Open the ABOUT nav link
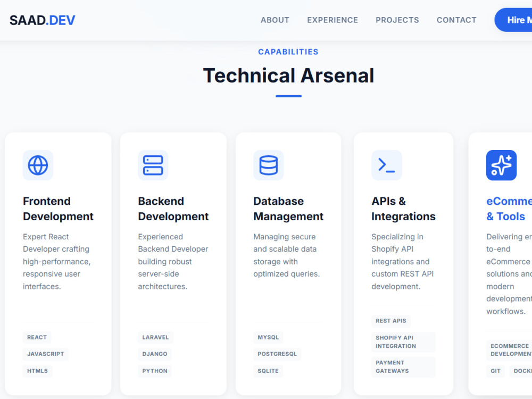This screenshot has width=532, height=399. coord(275,20)
